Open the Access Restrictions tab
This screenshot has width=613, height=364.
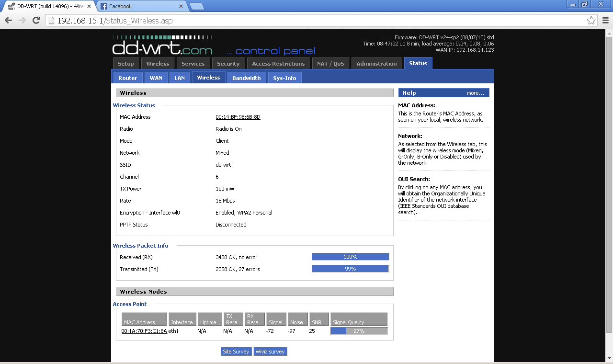(x=278, y=64)
